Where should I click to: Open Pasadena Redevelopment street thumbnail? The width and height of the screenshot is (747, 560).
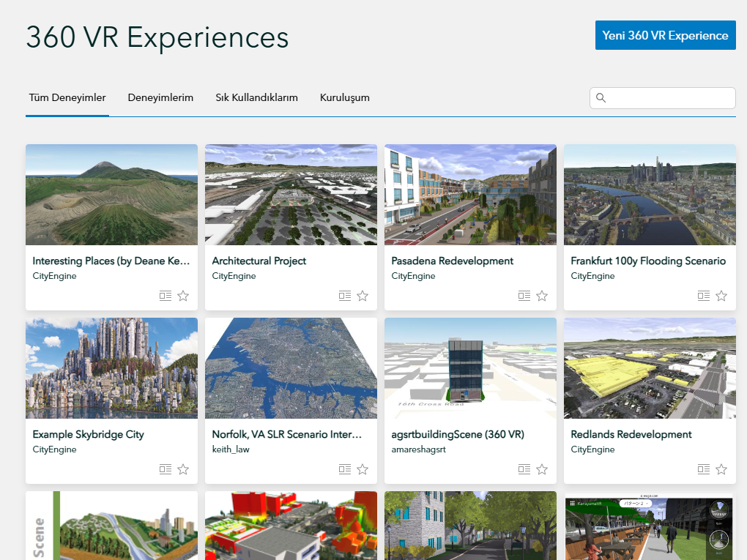tap(470, 195)
